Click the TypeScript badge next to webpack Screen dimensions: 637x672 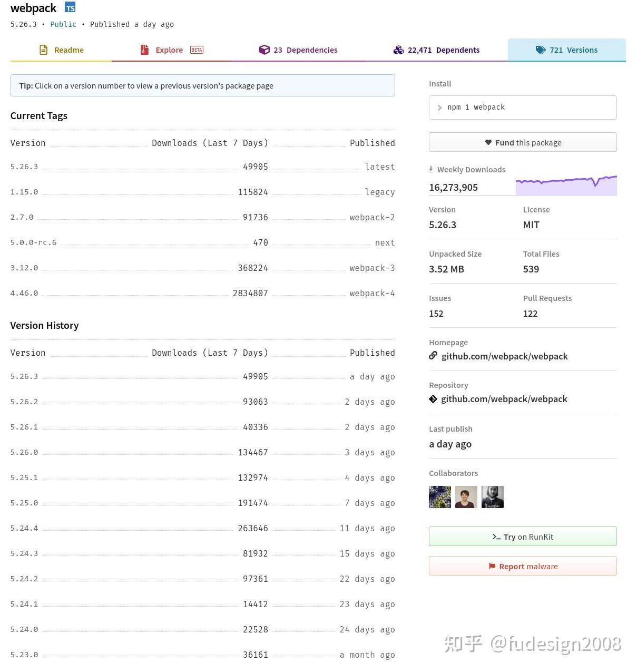[x=70, y=8]
